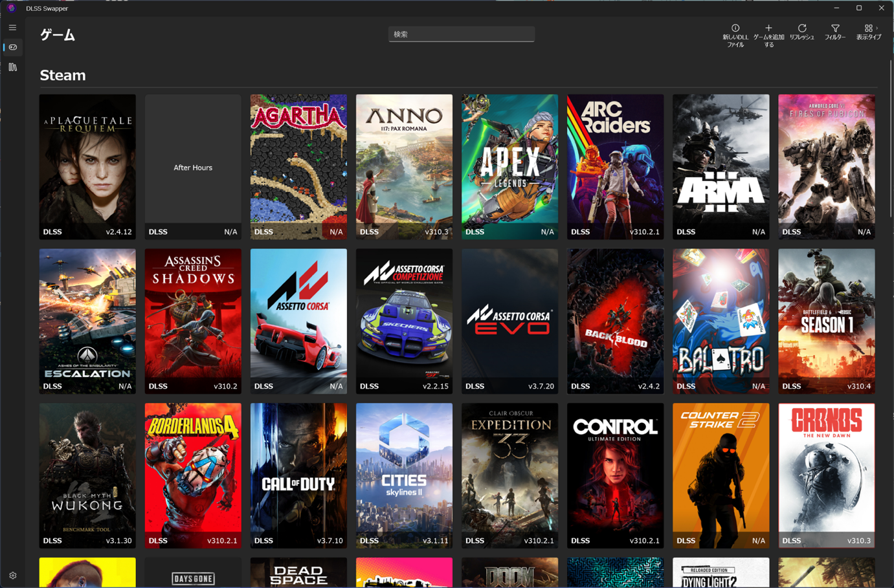Open Assetto Corsa Competizione cover
The width and height of the screenshot is (894, 588).
click(404, 321)
